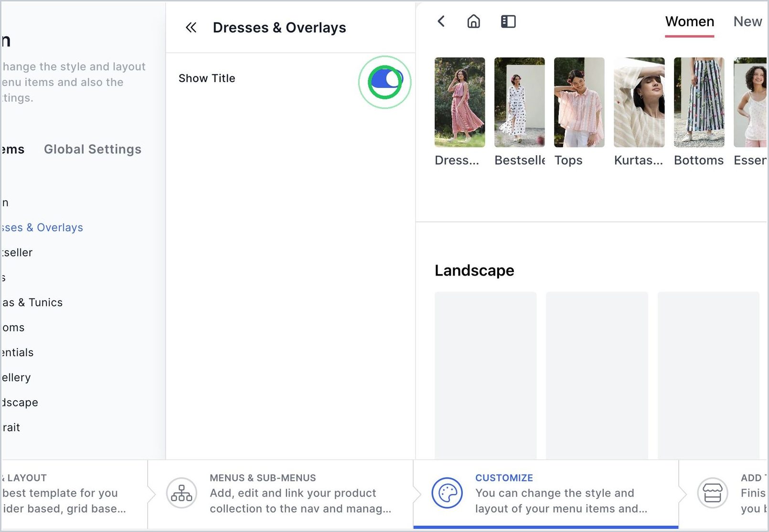Click the Bottoms label in preview
The image size is (769, 532).
click(x=699, y=160)
